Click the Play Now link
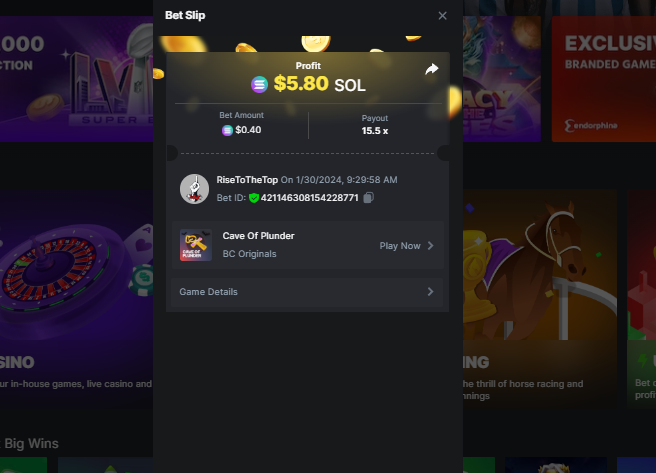 pos(400,246)
